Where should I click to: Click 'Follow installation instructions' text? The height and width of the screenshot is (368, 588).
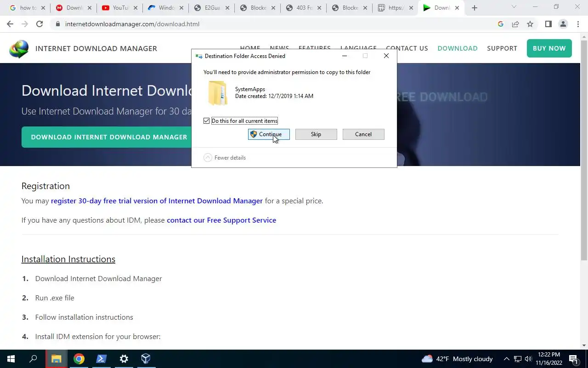(84, 317)
